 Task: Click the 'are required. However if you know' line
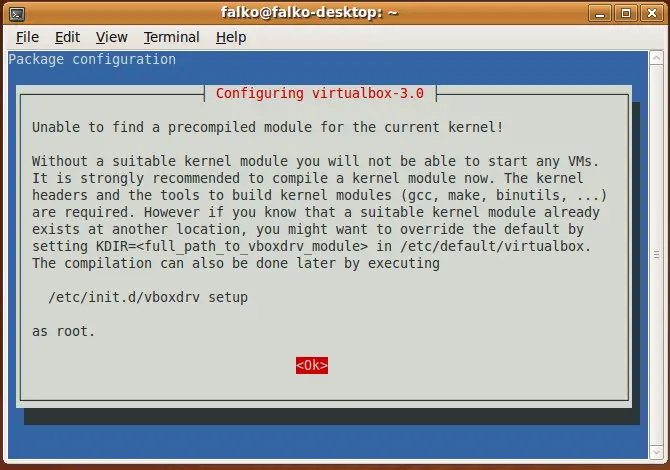click(316, 212)
